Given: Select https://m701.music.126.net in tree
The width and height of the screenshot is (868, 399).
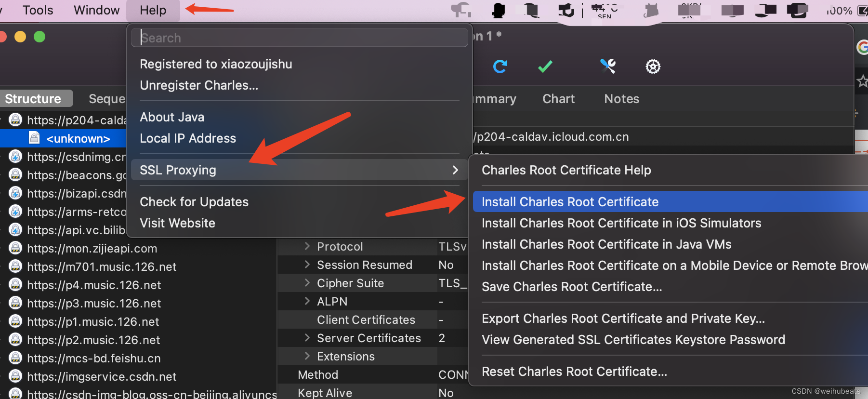Looking at the screenshot, I should click(x=102, y=266).
